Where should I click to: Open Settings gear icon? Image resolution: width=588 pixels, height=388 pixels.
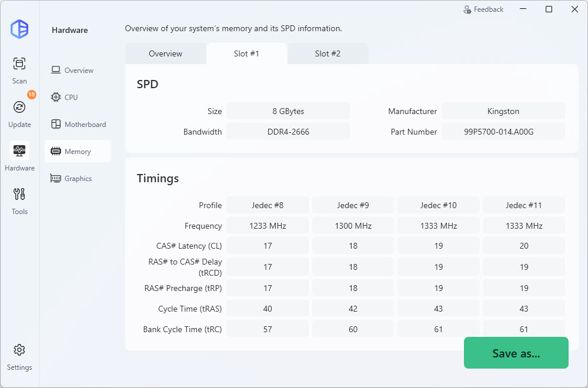(x=19, y=350)
